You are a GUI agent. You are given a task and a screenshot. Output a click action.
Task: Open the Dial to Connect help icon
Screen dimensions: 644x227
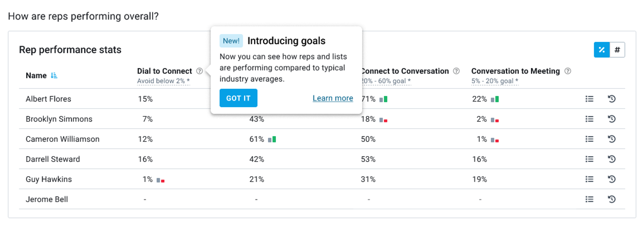tap(199, 71)
